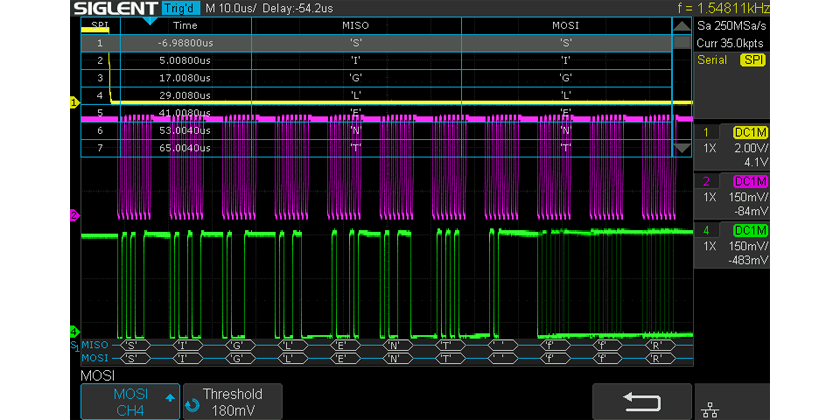The width and height of the screenshot is (840, 420).
Task: Click the channel 1 yellow ground marker
Action: point(73,103)
